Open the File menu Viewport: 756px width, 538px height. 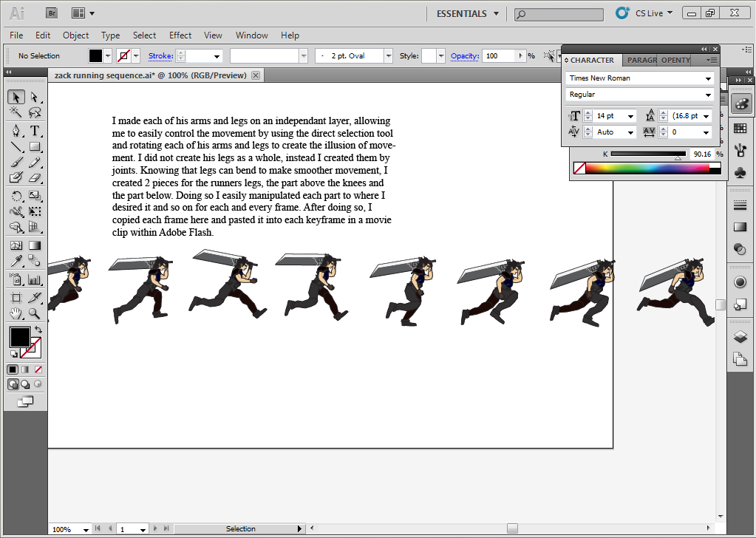click(16, 35)
